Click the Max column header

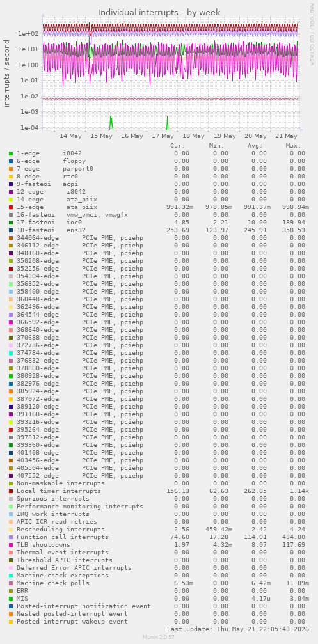click(x=293, y=145)
